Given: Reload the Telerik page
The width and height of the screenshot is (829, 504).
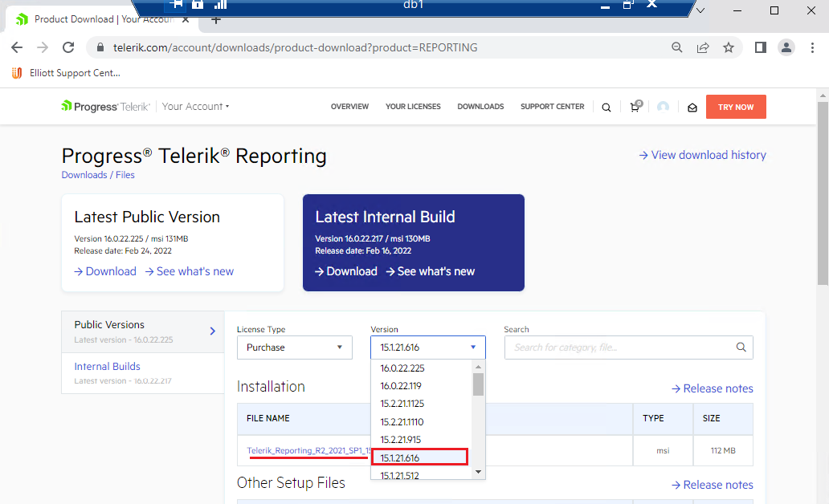Looking at the screenshot, I should 68,47.
